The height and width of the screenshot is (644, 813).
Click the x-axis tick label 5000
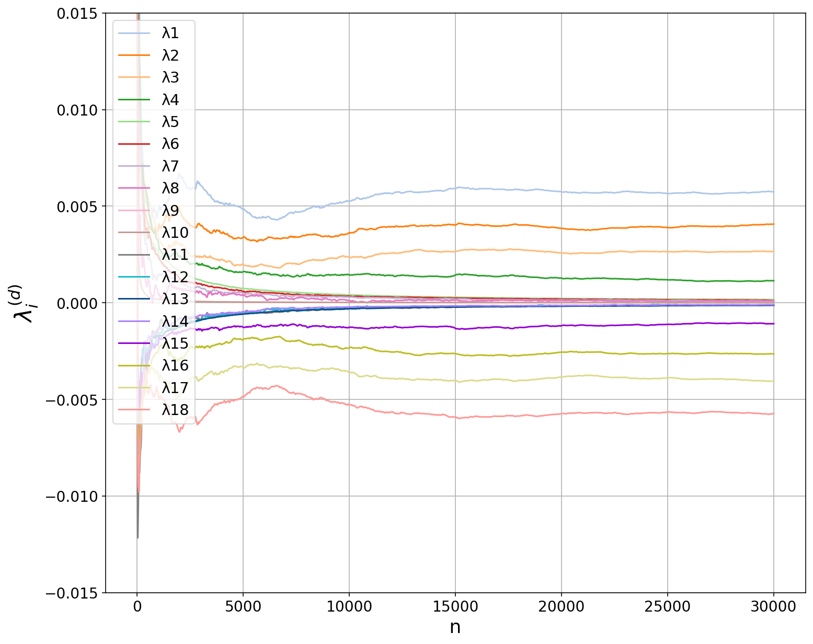(x=243, y=607)
